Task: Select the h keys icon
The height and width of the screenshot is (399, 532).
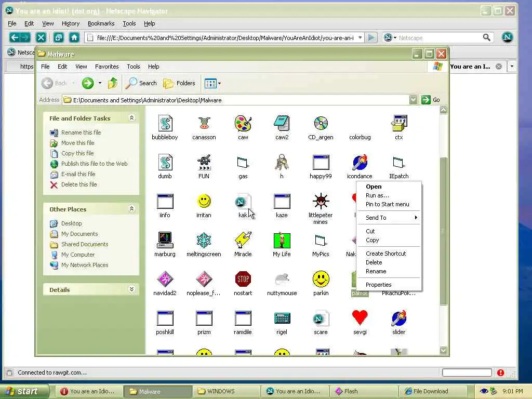Action: point(282,163)
